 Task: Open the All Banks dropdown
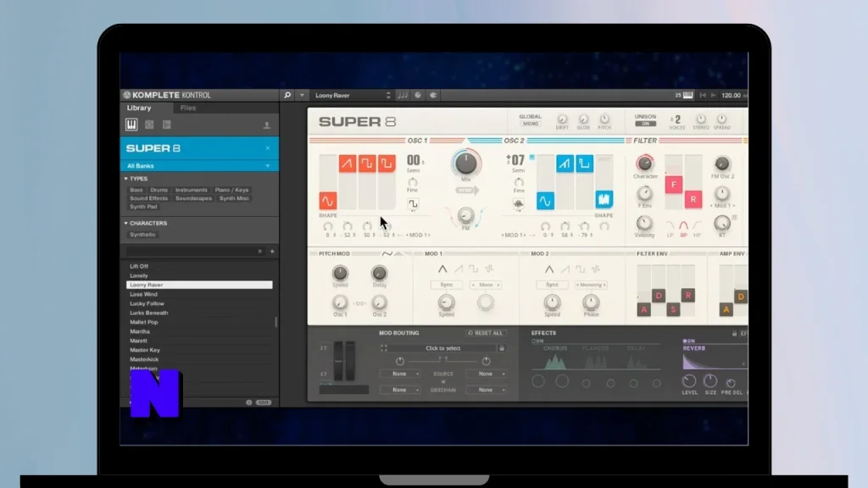point(199,166)
